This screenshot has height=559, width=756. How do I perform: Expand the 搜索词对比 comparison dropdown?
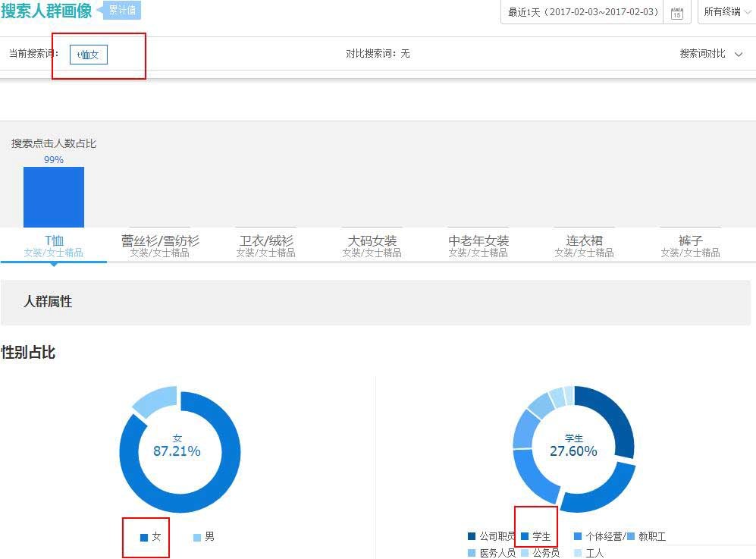click(711, 54)
